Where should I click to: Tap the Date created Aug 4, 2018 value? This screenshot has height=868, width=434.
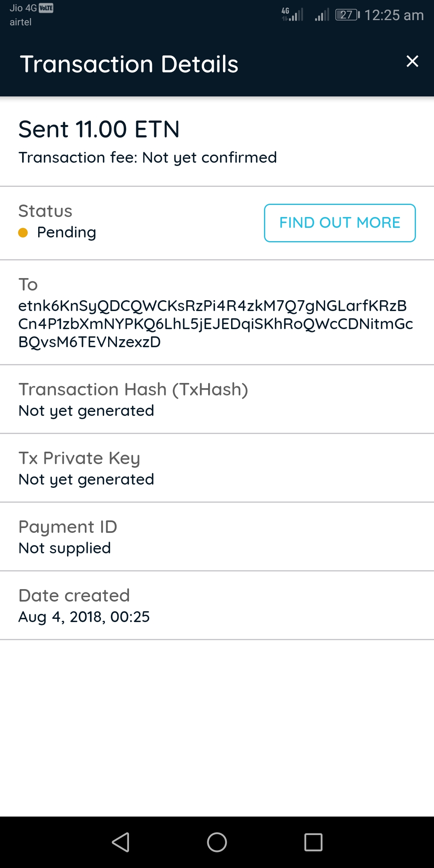84,617
